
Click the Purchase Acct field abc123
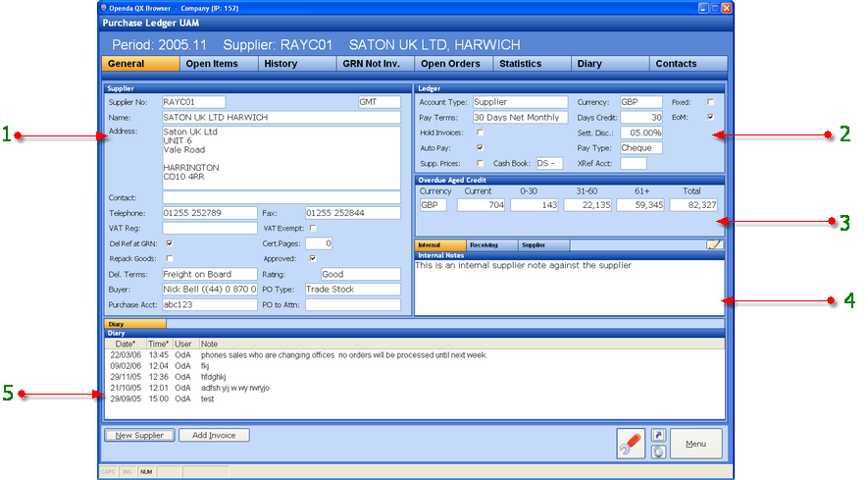click(209, 304)
